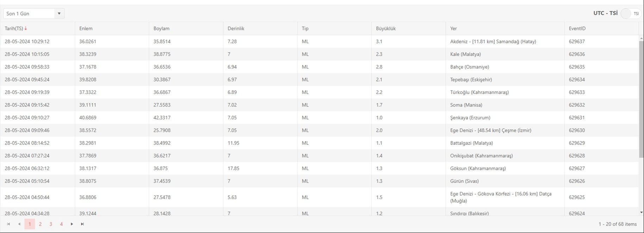Image resolution: width=644 pixels, height=233 pixels.
Task: Open page 3 of results
Action: (51, 224)
